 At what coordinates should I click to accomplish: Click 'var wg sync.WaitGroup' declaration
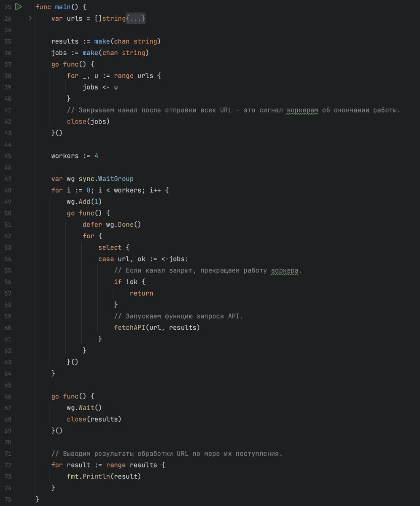(92, 179)
